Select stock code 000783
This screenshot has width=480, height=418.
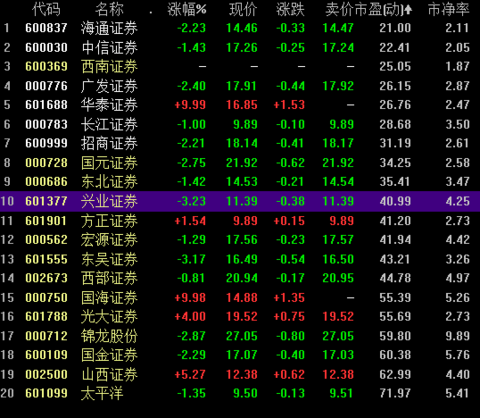coord(46,125)
